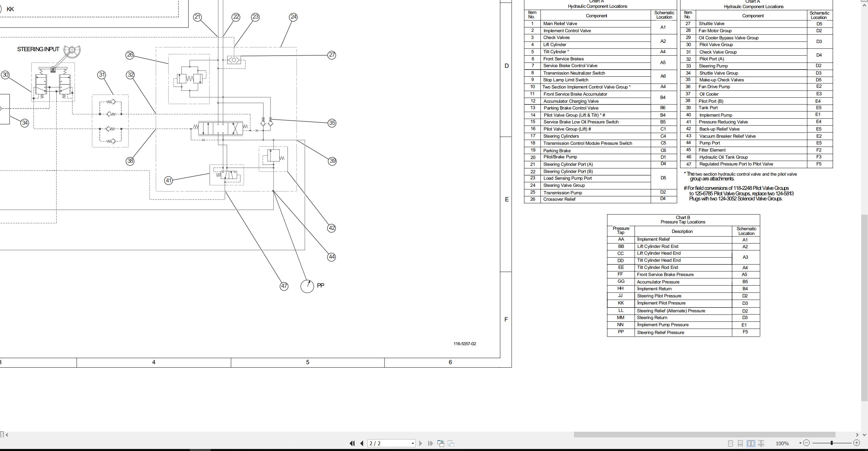Viewport: 868px width, 451px height.
Task: Click the callout number 27 circle
Action: [332, 55]
